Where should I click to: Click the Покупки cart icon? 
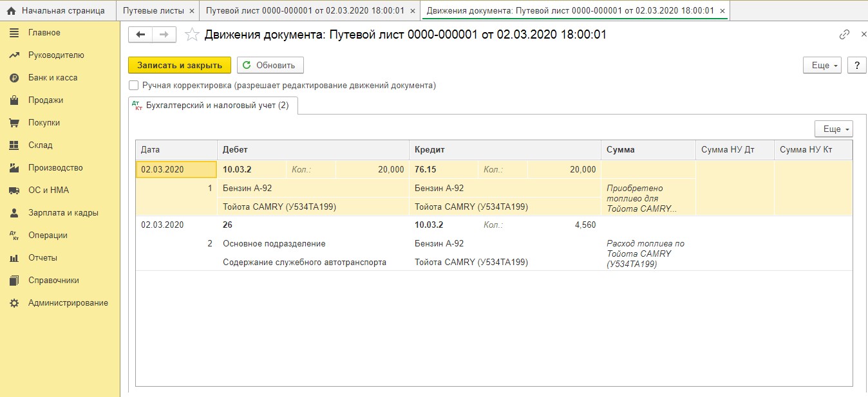coord(14,123)
